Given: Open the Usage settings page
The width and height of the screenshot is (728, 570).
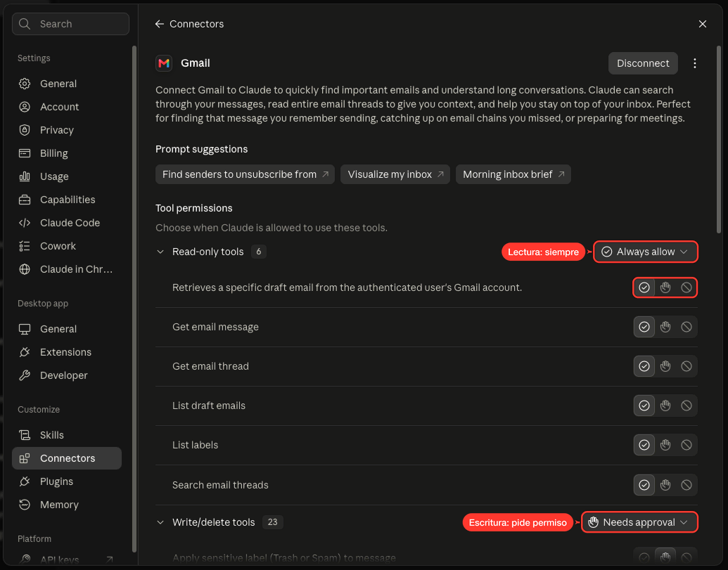Looking at the screenshot, I should pos(67,176).
